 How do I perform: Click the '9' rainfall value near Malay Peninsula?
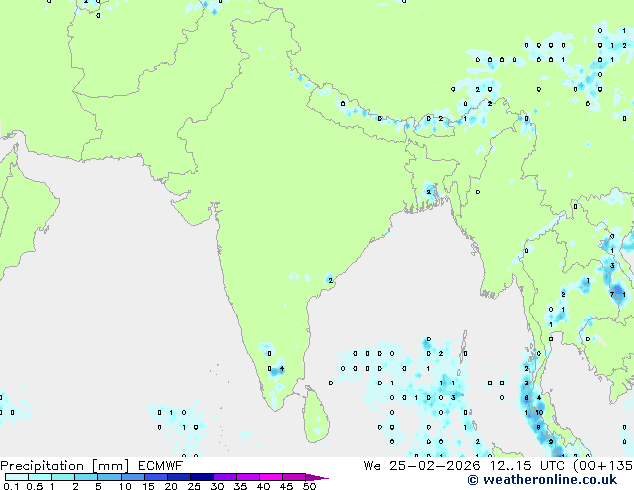(551, 442)
